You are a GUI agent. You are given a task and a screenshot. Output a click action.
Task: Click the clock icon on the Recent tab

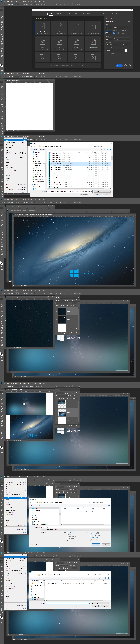coord(48,14)
